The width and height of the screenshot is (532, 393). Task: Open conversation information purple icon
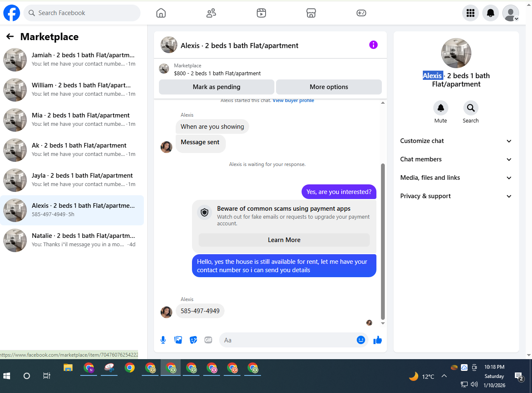[373, 45]
